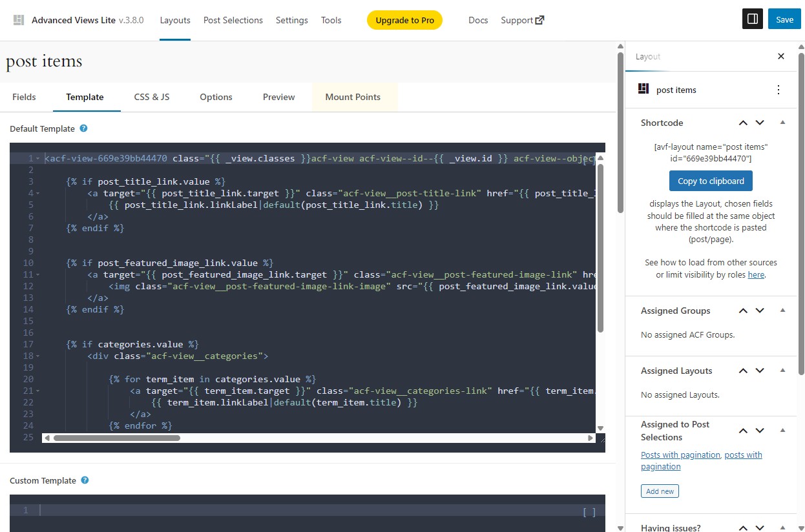Click the post items layout grid icon
This screenshot has height=532, width=805.
pos(643,90)
